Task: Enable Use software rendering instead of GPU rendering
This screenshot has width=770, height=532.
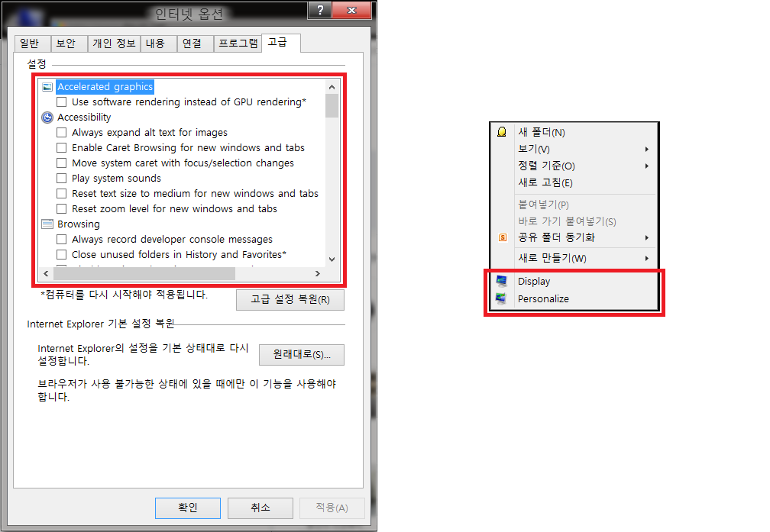Action: [x=61, y=102]
